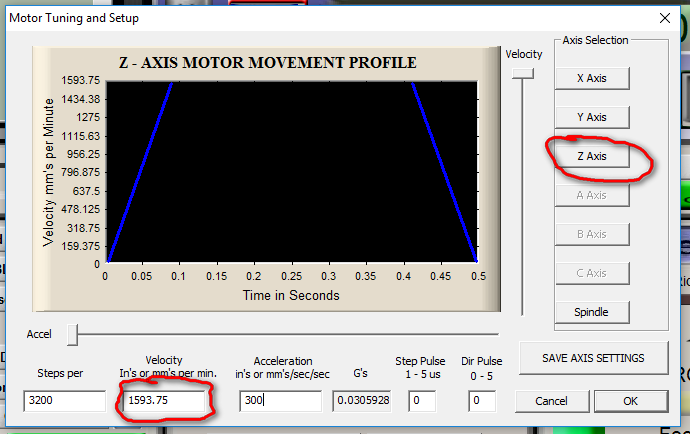Viewport: 690px width, 434px height.
Task: Click the G's field showing 0.0305928
Action: click(x=362, y=401)
